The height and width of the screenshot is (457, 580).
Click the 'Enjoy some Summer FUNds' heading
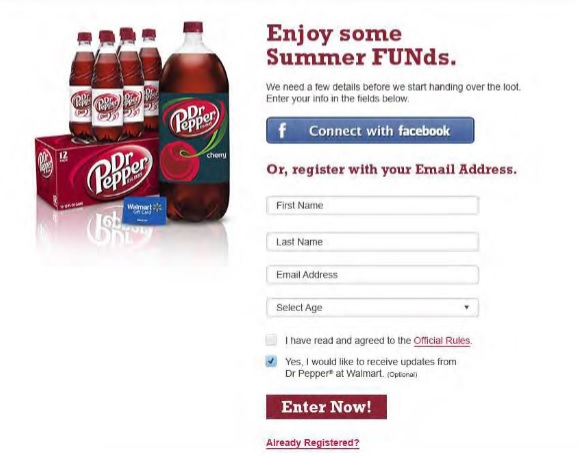coord(361,45)
